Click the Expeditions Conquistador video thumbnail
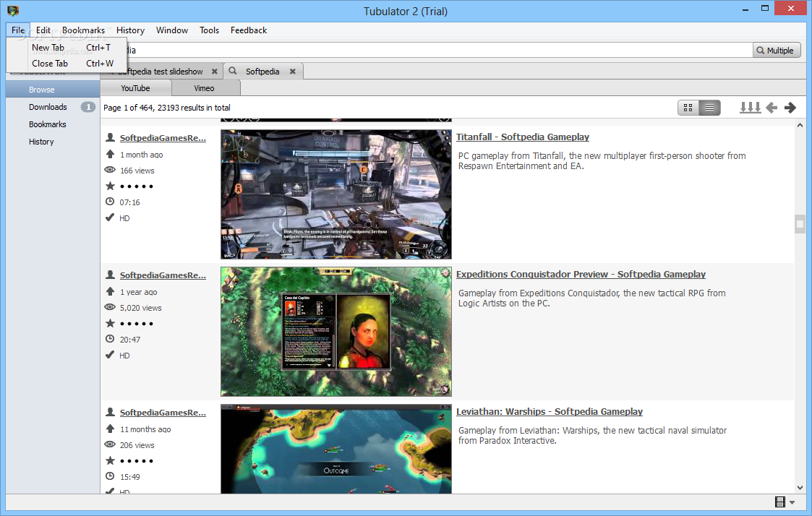The height and width of the screenshot is (516, 812). point(336,332)
